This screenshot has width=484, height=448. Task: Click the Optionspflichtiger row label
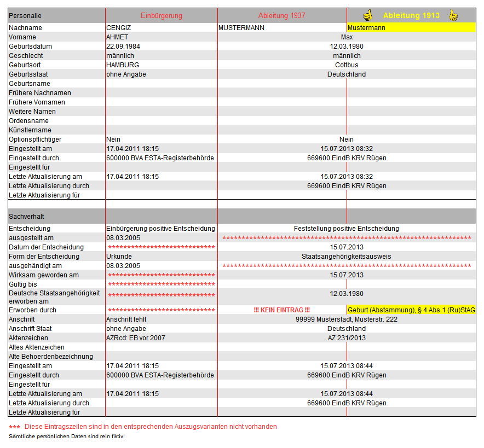click(35, 139)
